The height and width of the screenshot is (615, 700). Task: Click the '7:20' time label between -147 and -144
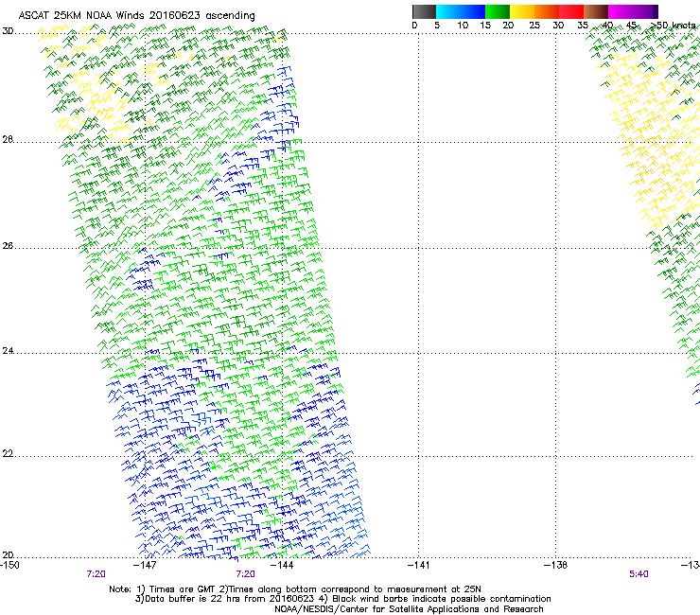pos(246,574)
